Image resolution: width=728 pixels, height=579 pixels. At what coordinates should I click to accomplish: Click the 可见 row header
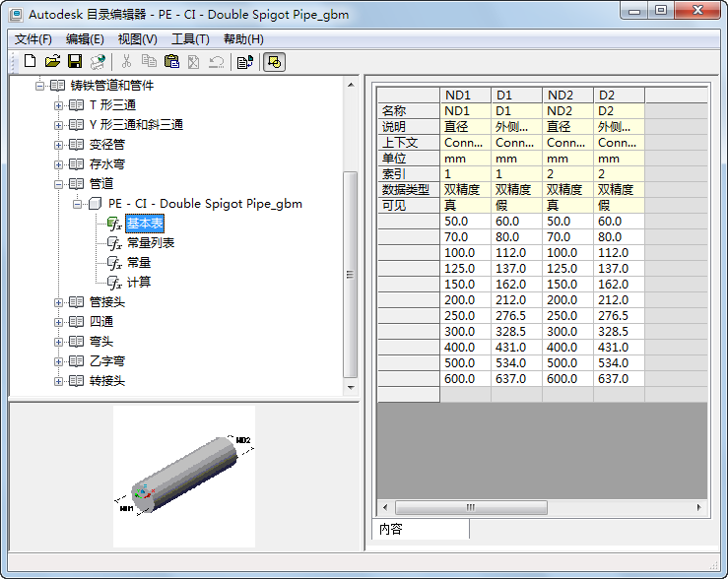coord(409,205)
